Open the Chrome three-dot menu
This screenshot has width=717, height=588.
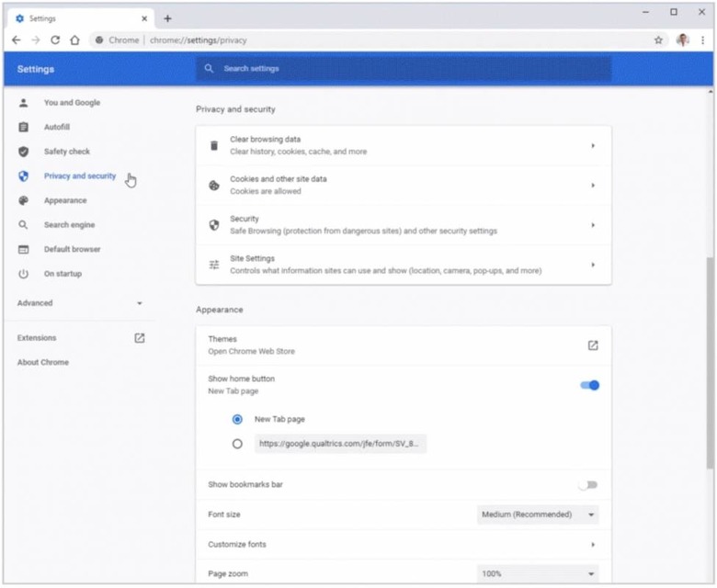tap(701, 40)
